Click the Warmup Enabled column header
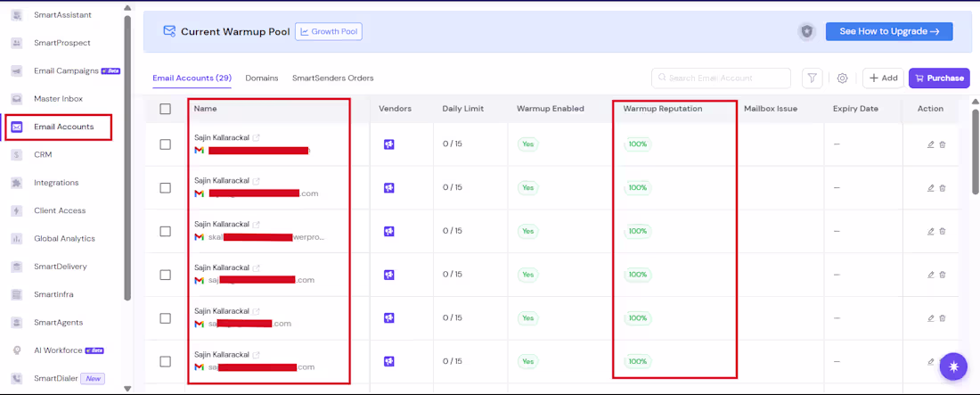 click(550, 109)
